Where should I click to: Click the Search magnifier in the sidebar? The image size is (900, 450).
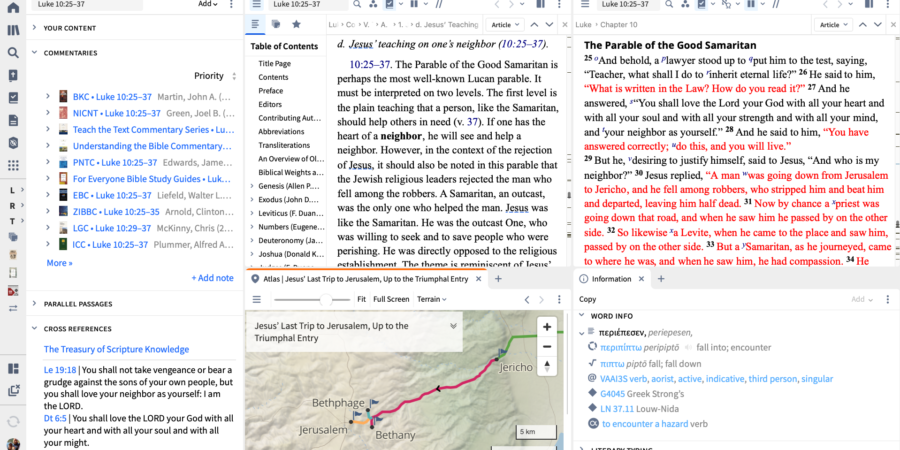click(x=13, y=52)
